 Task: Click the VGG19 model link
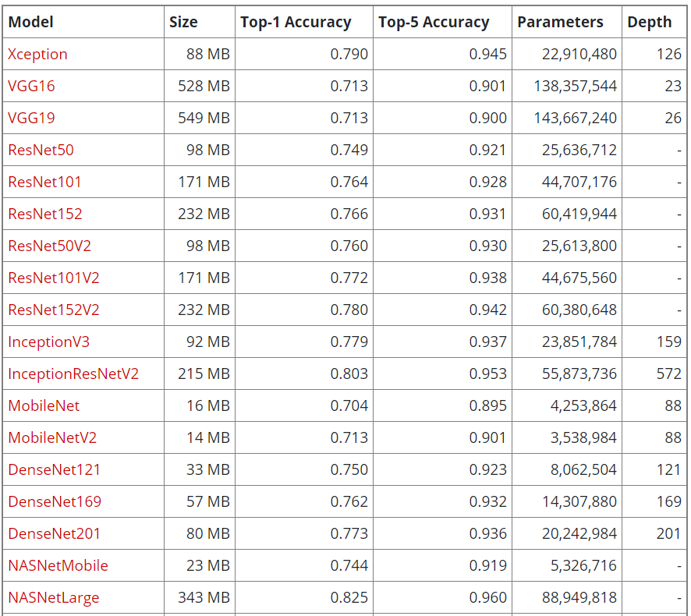[31, 118]
